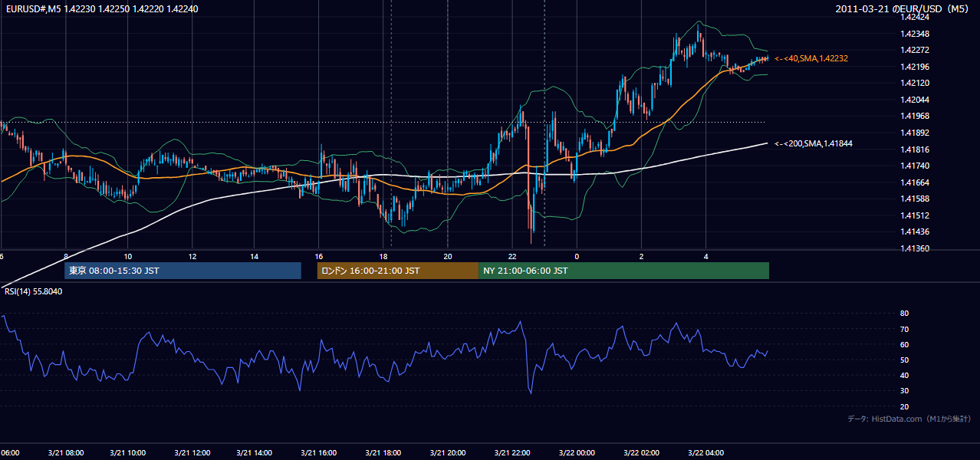Click the 3/21 22:00 date axis label
The height and width of the screenshot is (460, 980).
pos(512,452)
